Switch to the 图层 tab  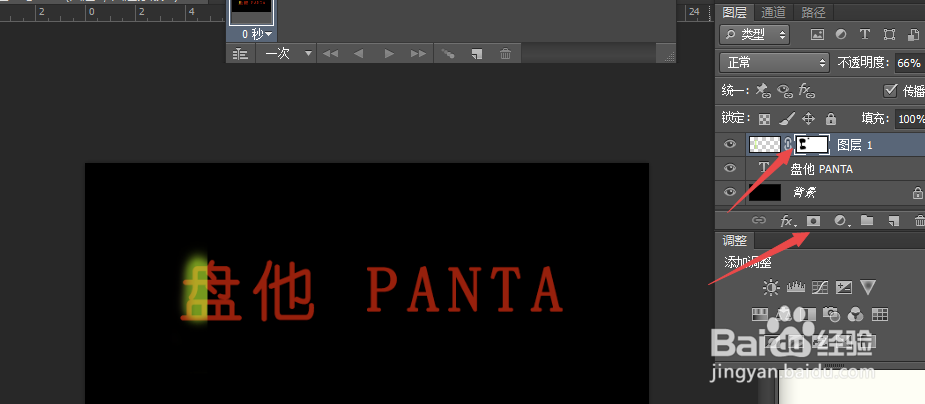pos(734,12)
